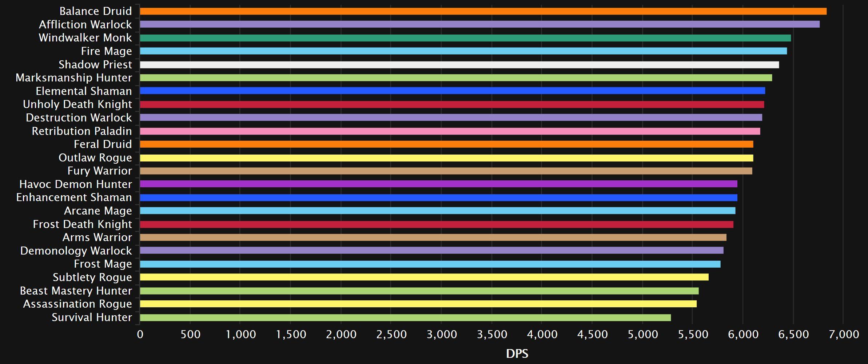Screen dimensions: 868x364
Task: Select the white Shadow Priest bar
Action: [459, 64]
